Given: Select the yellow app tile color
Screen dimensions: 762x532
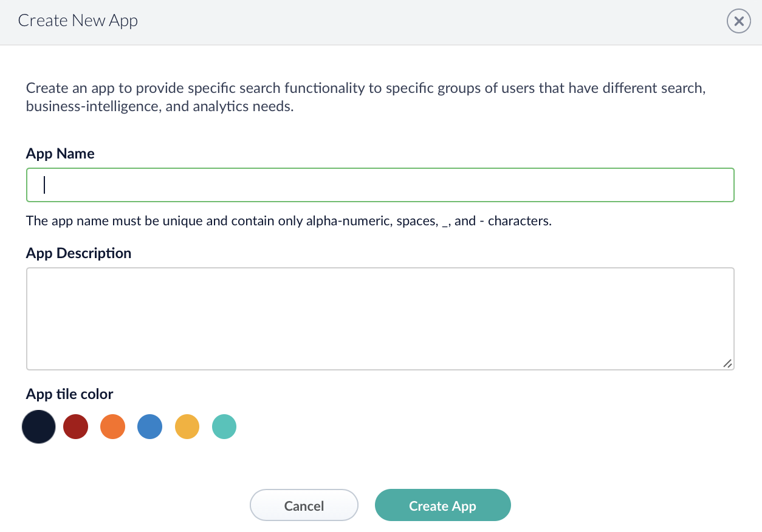Looking at the screenshot, I should pos(187,426).
